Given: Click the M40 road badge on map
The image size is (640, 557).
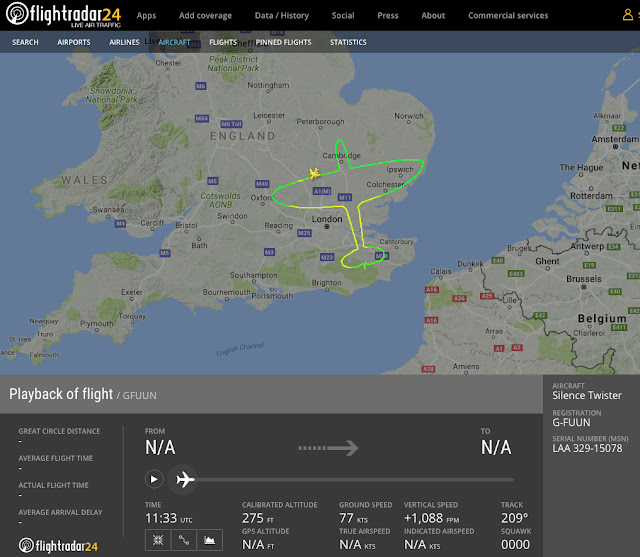Looking at the screenshot, I should point(262,184).
